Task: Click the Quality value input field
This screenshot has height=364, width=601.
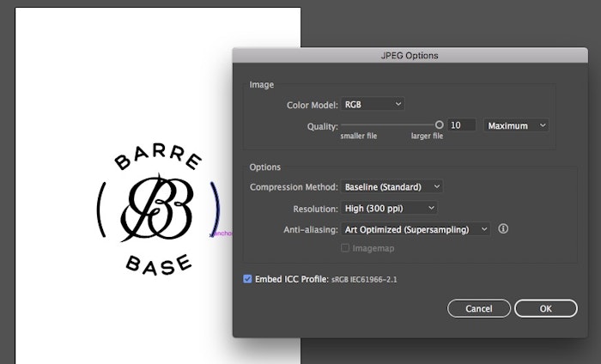Action: [x=462, y=125]
